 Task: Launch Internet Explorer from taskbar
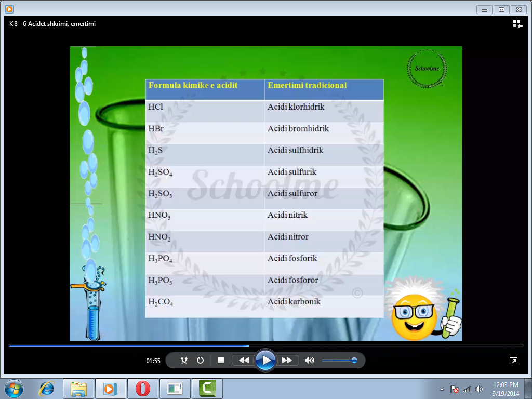tap(46, 389)
